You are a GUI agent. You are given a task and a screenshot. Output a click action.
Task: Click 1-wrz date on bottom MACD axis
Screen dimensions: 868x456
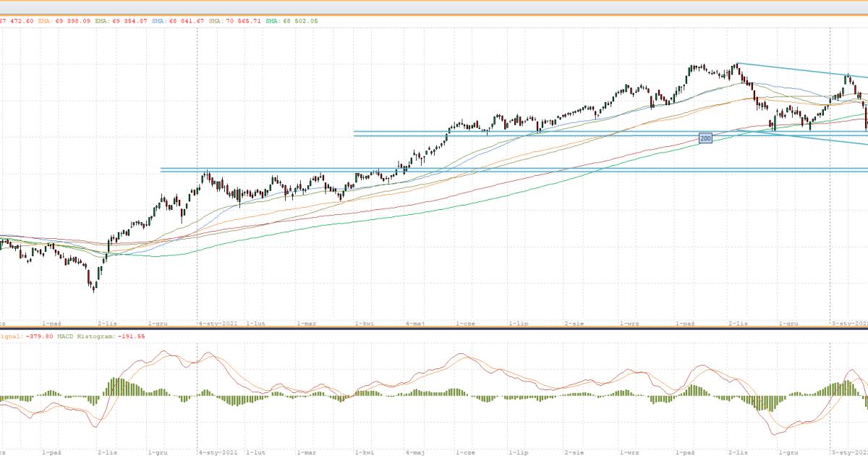629,452
